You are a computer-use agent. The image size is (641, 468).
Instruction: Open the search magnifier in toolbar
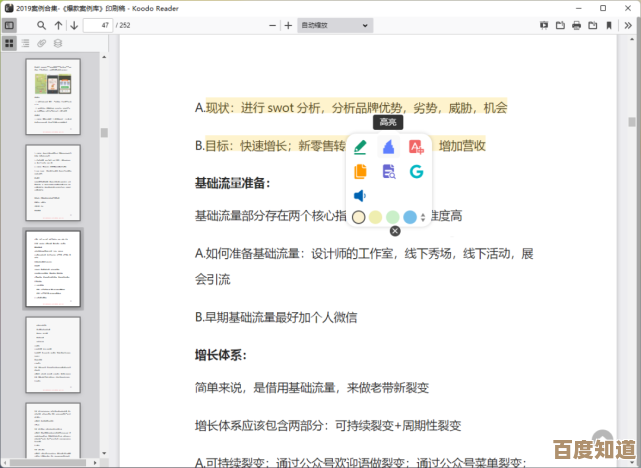42,25
